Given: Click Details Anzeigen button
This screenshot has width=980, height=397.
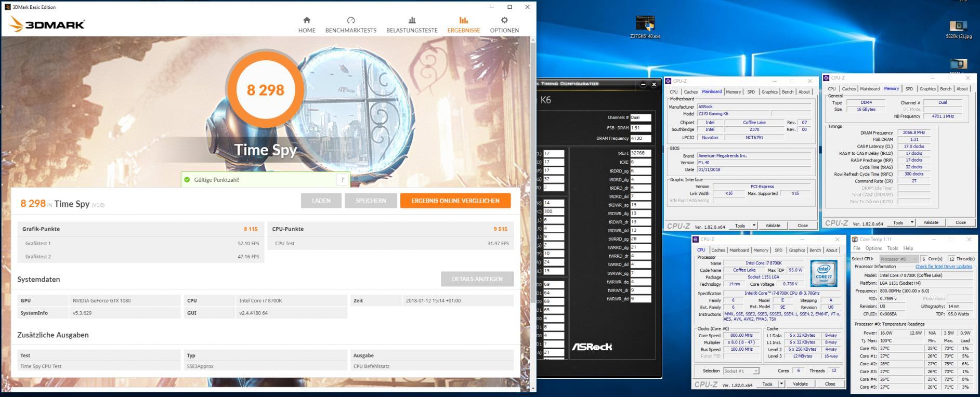Looking at the screenshot, I should click(477, 279).
